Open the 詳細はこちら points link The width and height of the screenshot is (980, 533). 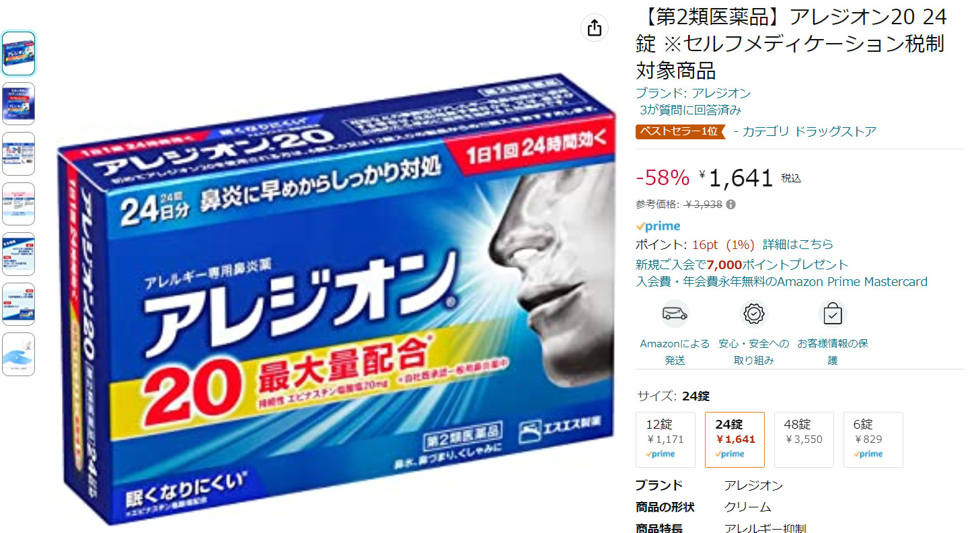click(798, 244)
